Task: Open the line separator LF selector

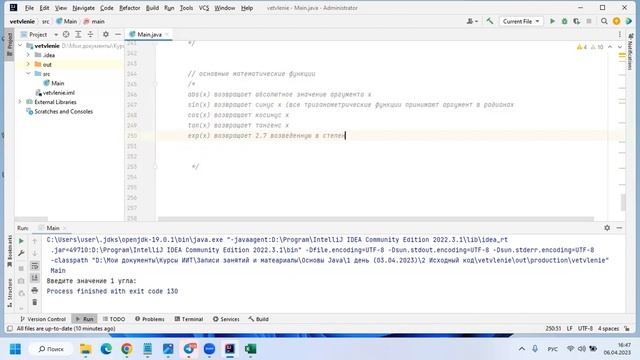Action: pos(569,329)
